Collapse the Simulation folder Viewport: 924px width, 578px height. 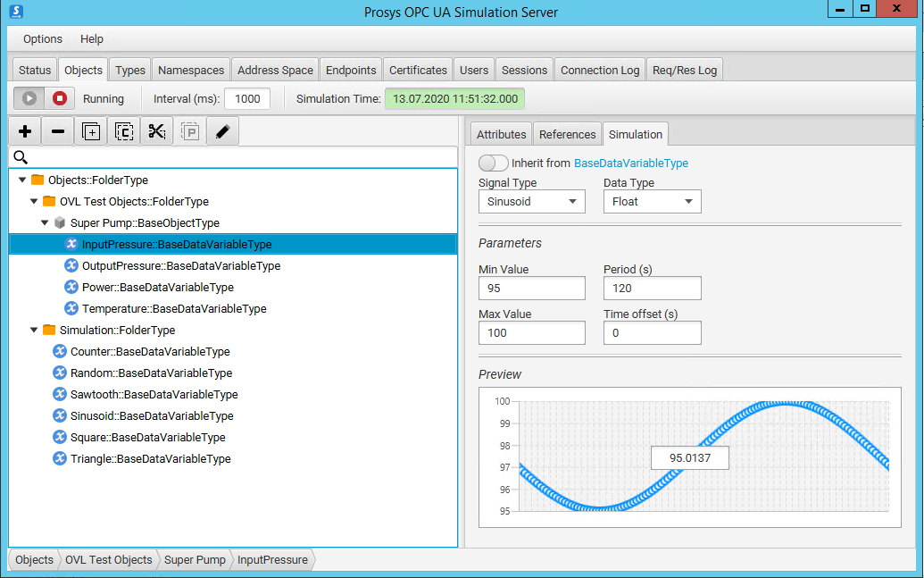[34, 330]
